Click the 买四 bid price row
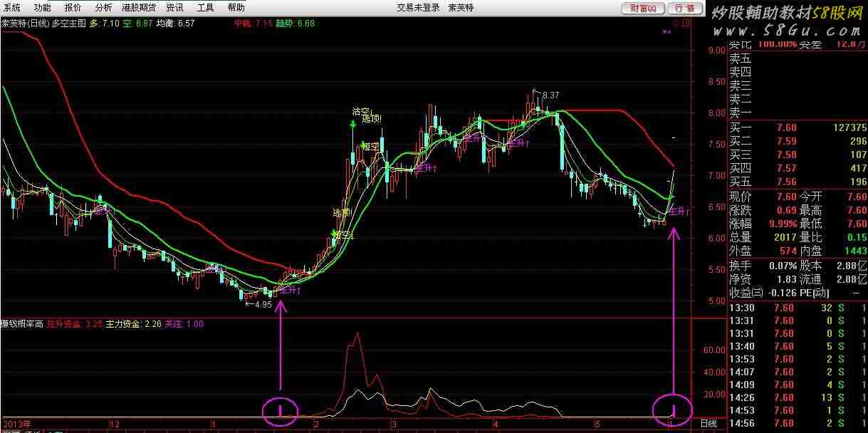This screenshot has width=868, height=433. (798, 168)
